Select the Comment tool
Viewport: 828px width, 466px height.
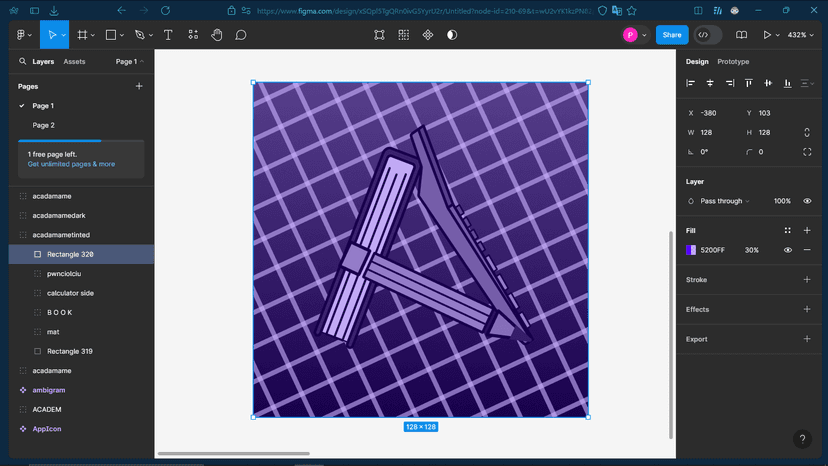tap(241, 35)
